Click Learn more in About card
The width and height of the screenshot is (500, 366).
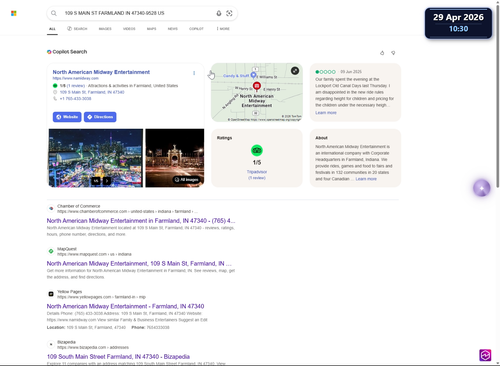(366, 179)
